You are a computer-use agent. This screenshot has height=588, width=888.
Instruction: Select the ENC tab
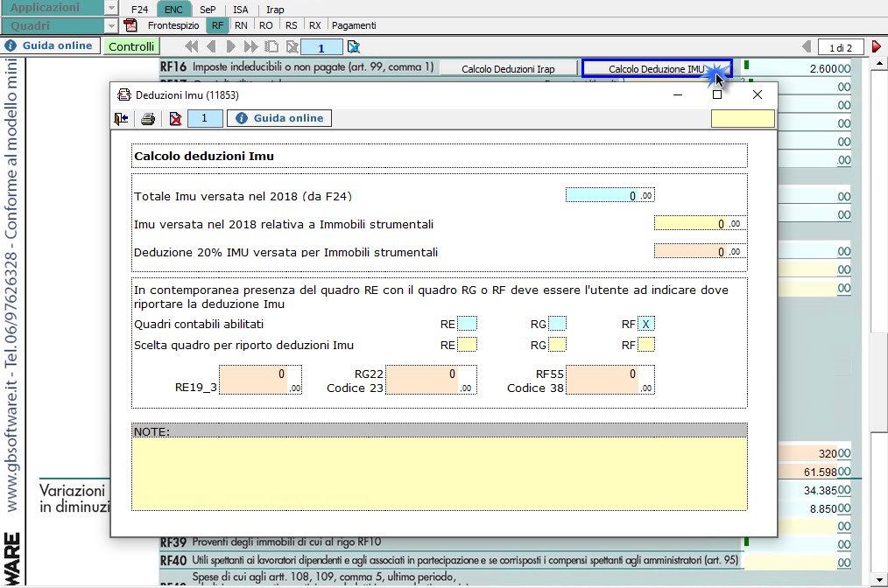[x=173, y=10]
